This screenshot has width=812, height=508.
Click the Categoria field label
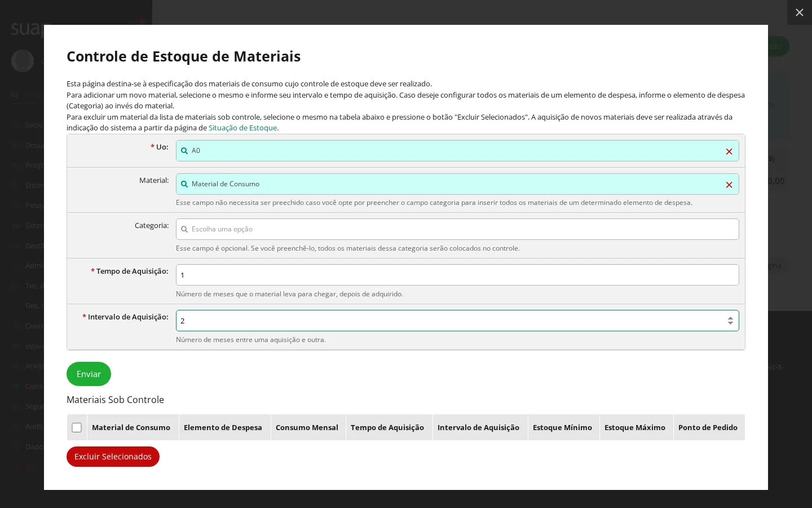tap(152, 225)
